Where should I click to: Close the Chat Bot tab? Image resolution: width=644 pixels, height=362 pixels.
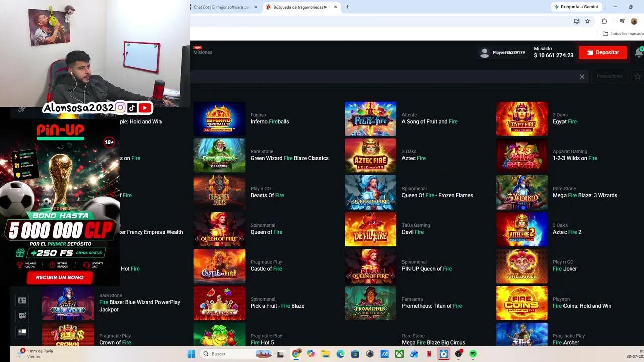(x=256, y=7)
